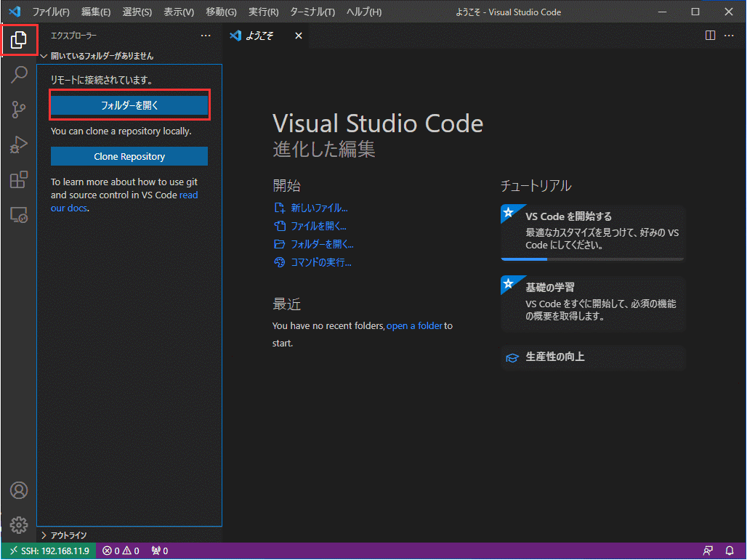Open the Search view icon
Screen dimensions: 747x560
click(19, 74)
